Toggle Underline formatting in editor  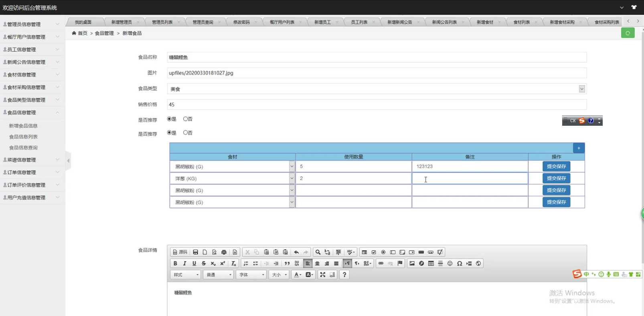194,263
